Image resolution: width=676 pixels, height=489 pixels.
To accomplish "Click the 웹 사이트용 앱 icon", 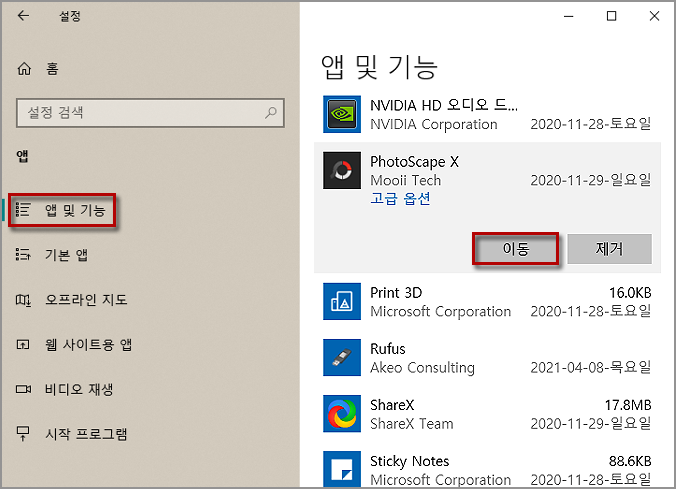I will [23, 344].
